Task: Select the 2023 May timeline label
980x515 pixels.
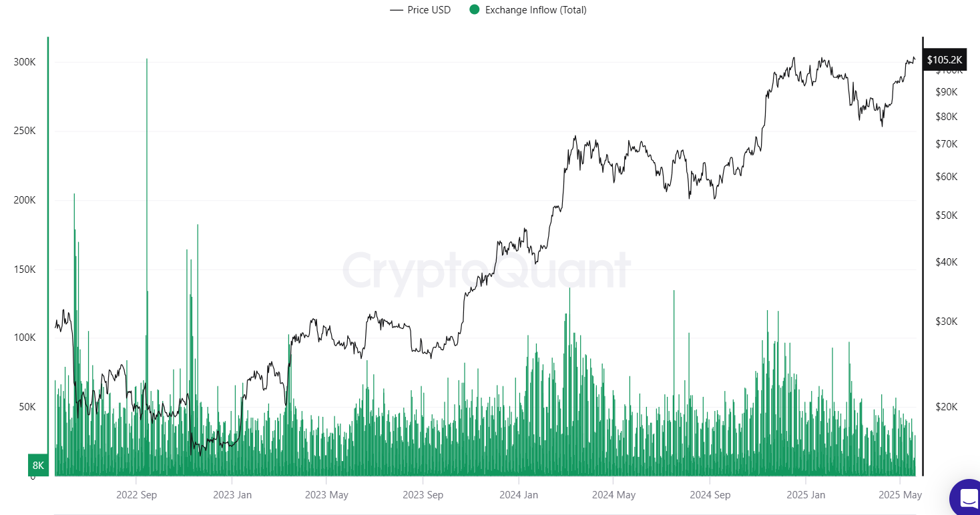Action: point(327,495)
